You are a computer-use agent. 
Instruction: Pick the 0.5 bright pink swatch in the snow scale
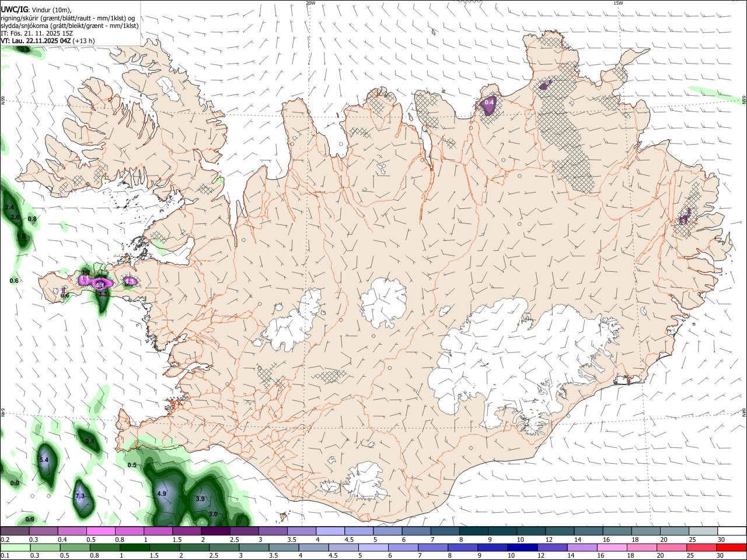[x=101, y=531]
